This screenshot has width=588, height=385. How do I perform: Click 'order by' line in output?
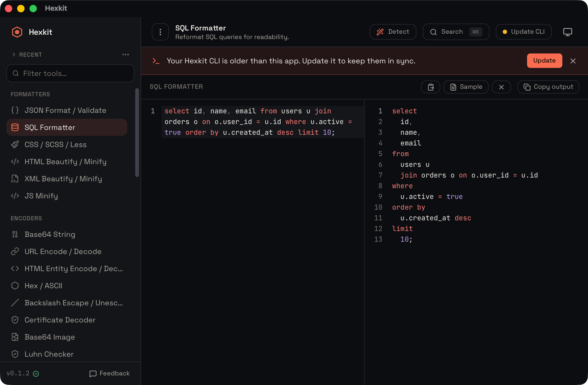tap(408, 207)
